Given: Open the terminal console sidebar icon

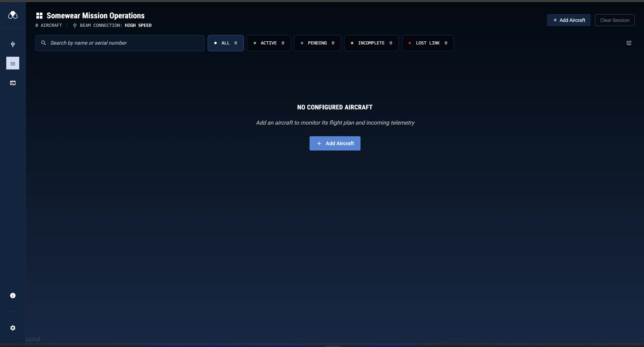Looking at the screenshot, I should pos(13,83).
